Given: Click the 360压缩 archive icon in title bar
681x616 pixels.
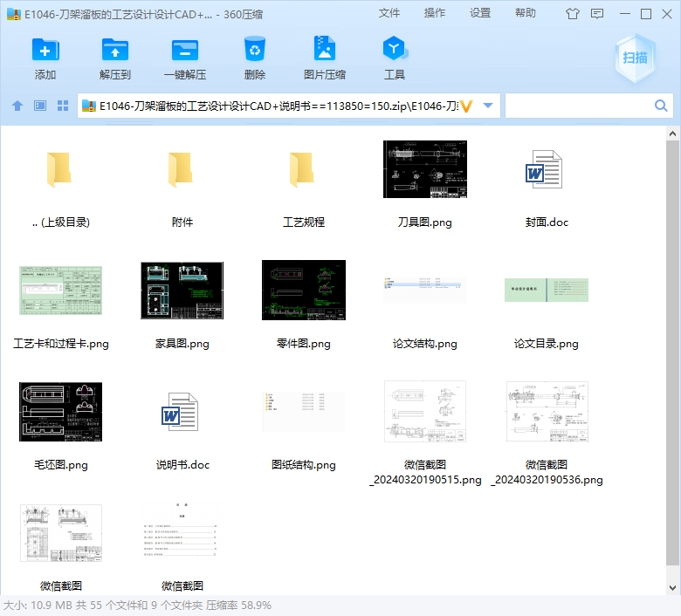Looking at the screenshot, I should point(13,14).
